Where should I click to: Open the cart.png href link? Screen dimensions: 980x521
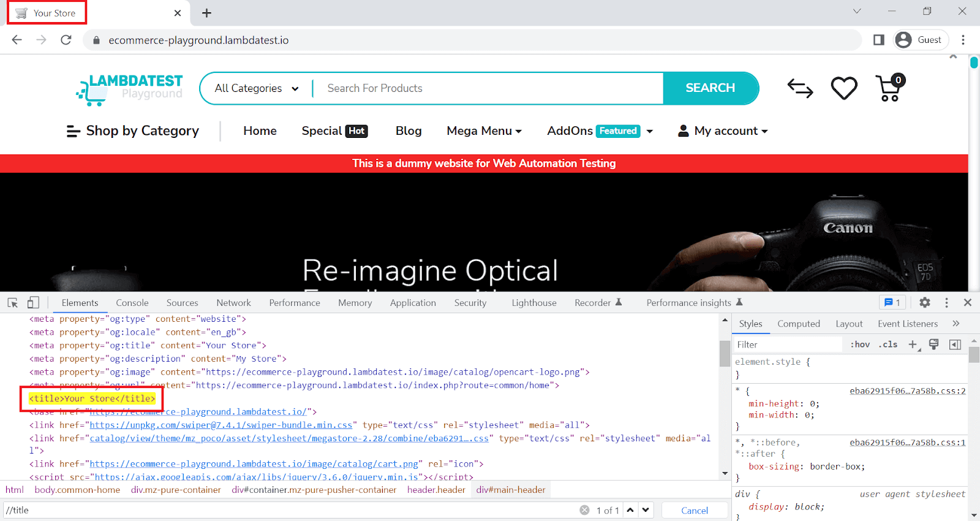255,464
